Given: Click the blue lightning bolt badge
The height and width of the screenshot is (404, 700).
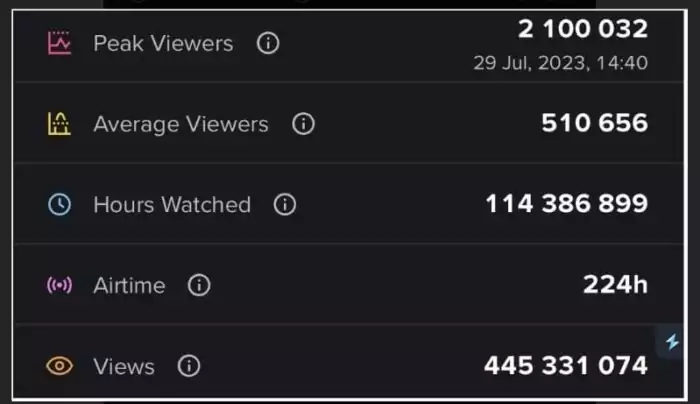Looking at the screenshot, I should [x=673, y=343].
